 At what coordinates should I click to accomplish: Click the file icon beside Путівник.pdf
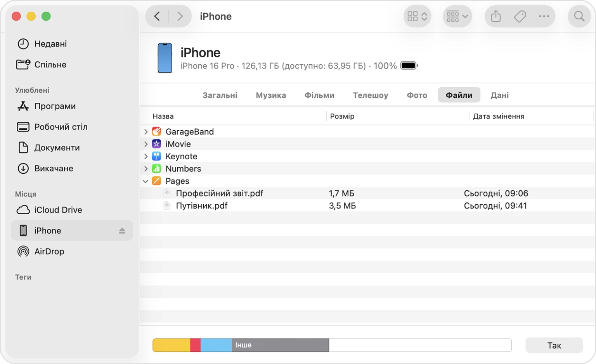(167, 205)
